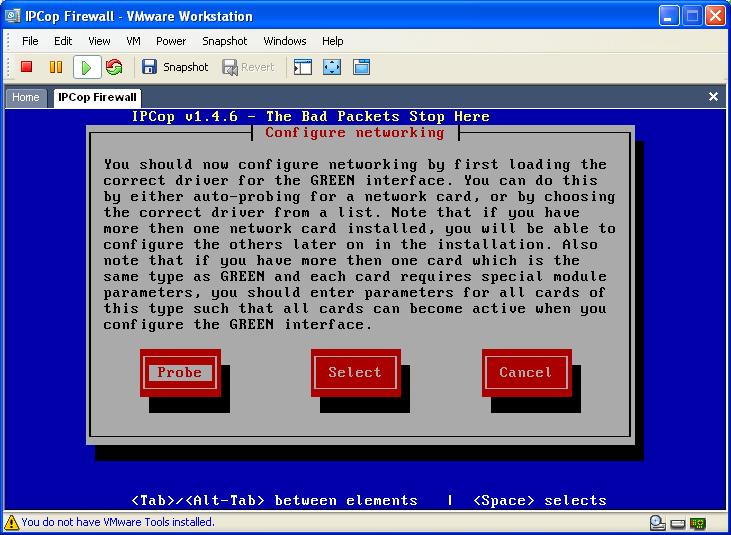731x535 pixels.
Task: Click the 'Configure networking' dialog title
Action: [355, 132]
